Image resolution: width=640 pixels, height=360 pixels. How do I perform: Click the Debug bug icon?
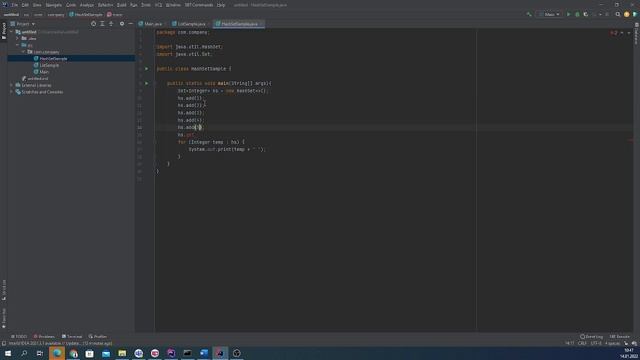click(x=577, y=14)
